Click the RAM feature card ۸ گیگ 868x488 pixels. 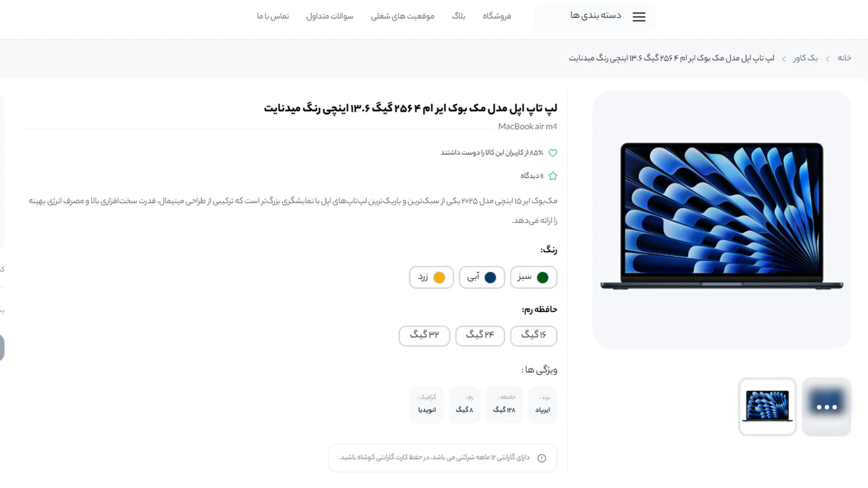pos(464,404)
